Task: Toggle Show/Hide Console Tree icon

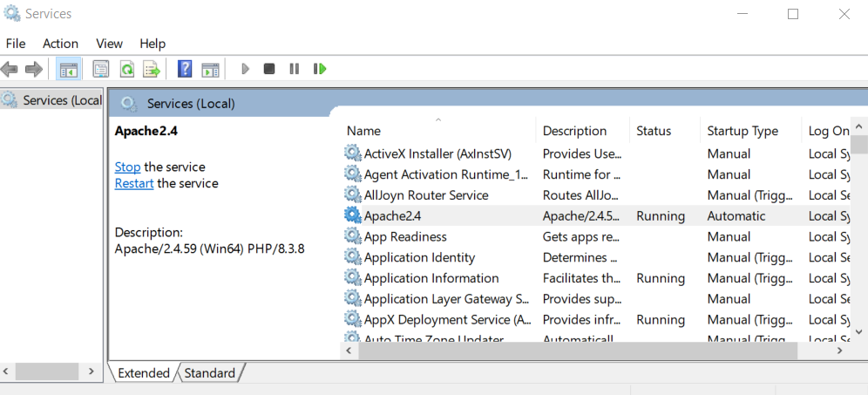Action: [x=69, y=69]
